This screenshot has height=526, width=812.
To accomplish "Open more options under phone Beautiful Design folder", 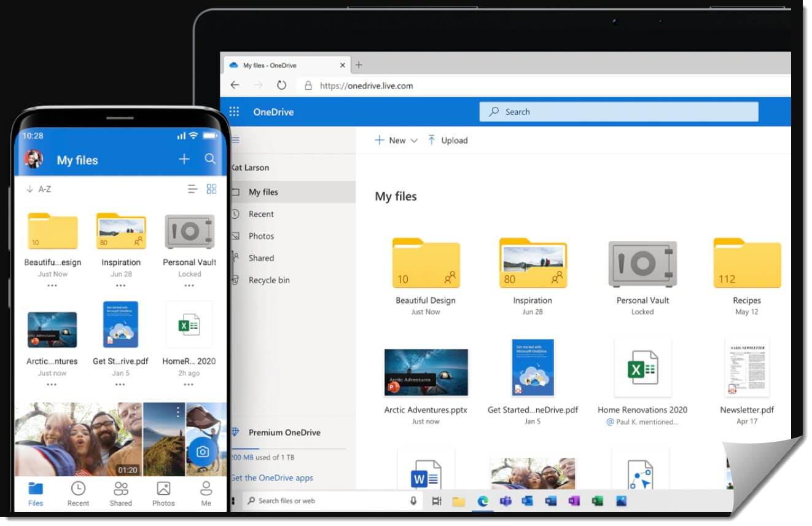I will pyautogui.click(x=52, y=286).
